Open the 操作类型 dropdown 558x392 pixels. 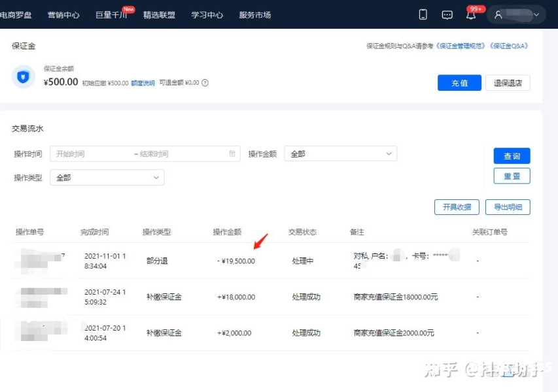click(x=107, y=178)
